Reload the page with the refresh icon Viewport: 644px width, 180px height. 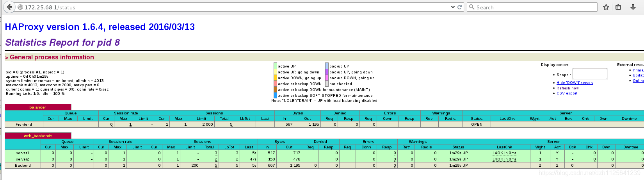[x=459, y=7]
